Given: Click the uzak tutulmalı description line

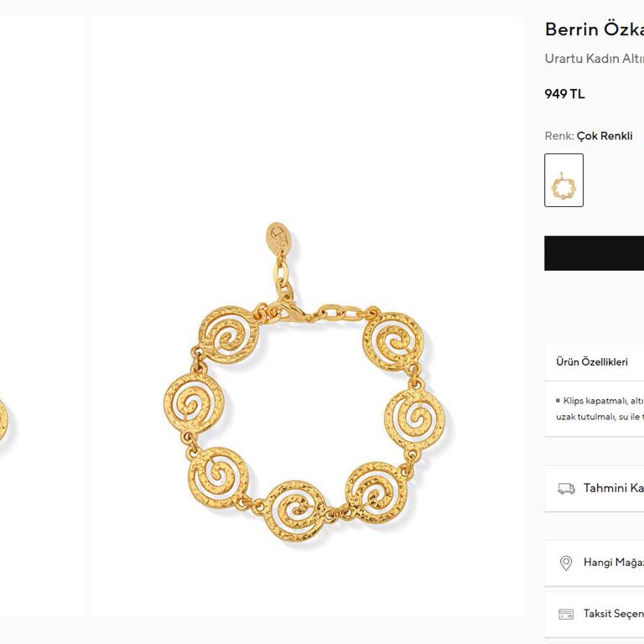Looking at the screenshot, I should tap(599, 417).
